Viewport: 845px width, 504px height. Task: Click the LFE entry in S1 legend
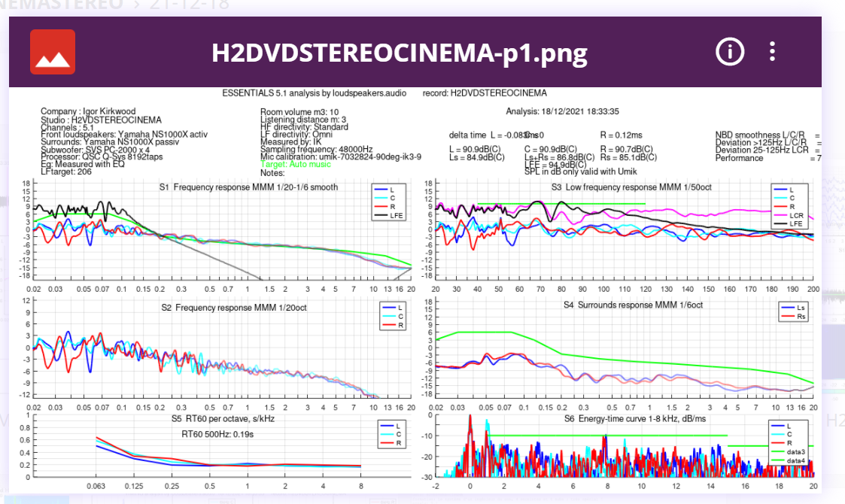(x=391, y=215)
